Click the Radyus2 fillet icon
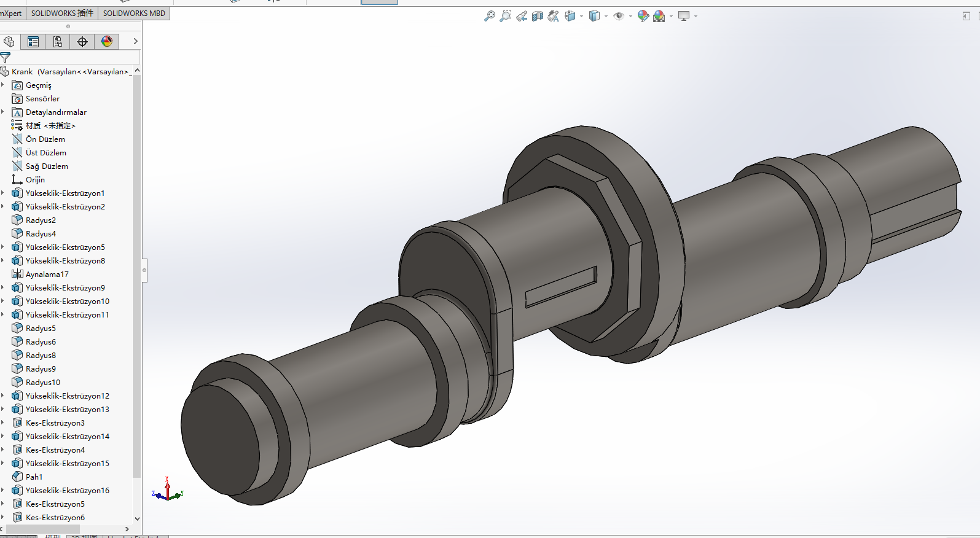The height and width of the screenshot is (538, 980). point(17,220)
